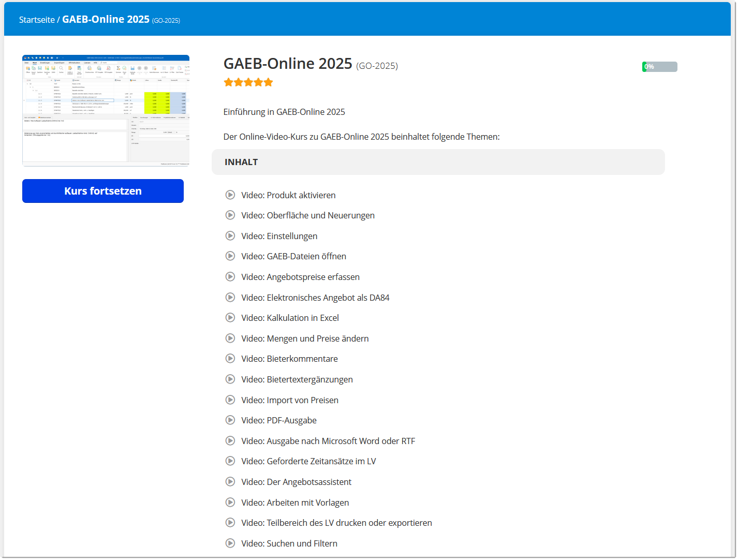The width and height of the screenshot is (738, 560).
Task: Open Video: Elektronisches Angebot als DA84
Action: [315, 298]
